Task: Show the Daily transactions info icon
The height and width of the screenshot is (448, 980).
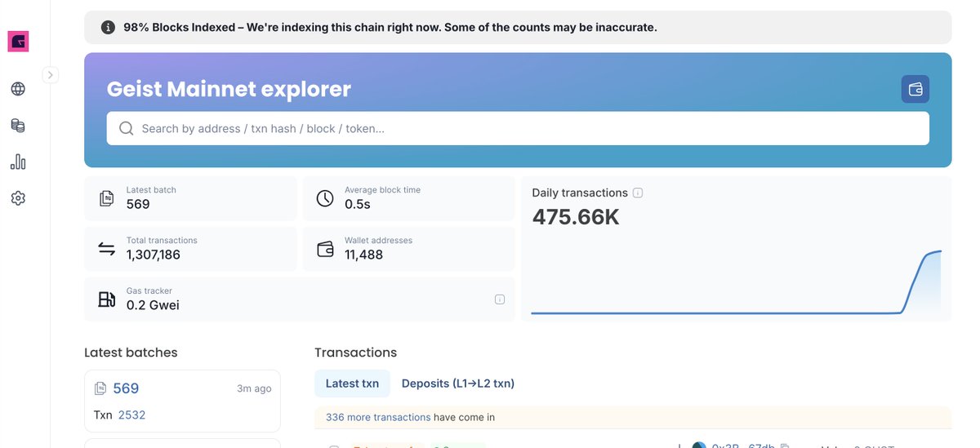Action: tap(638, 193)
